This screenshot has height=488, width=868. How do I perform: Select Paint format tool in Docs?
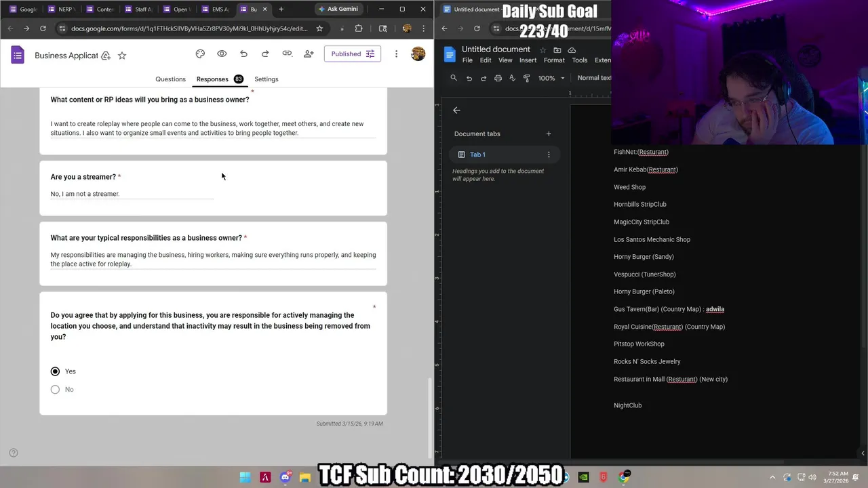tap(527, 78)
